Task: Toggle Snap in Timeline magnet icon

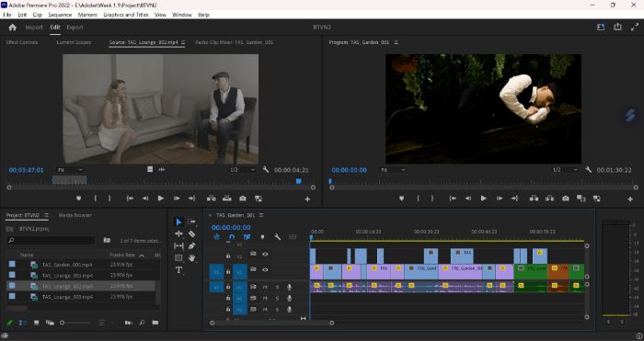Action: [x=232, y=237]
